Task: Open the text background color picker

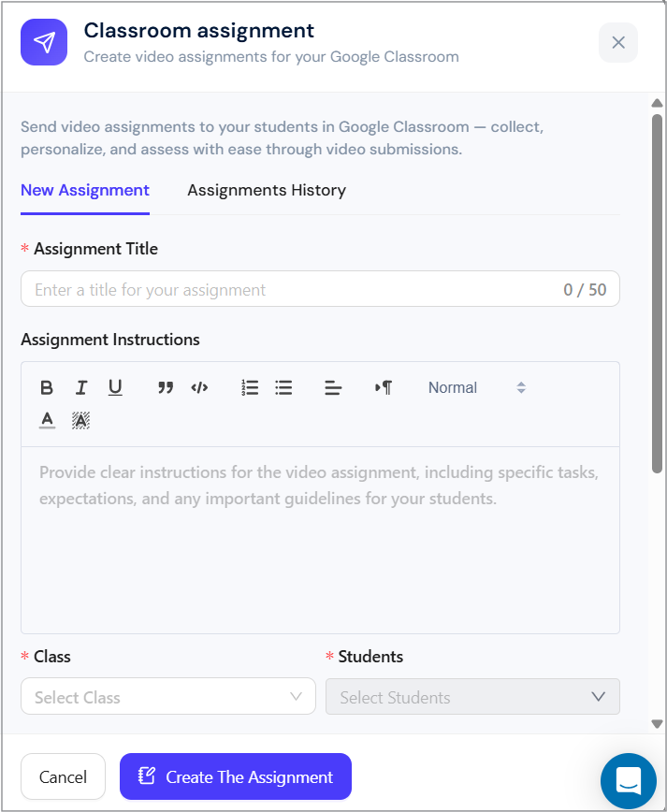Action: pyautogui.click(x=80, y=420)
